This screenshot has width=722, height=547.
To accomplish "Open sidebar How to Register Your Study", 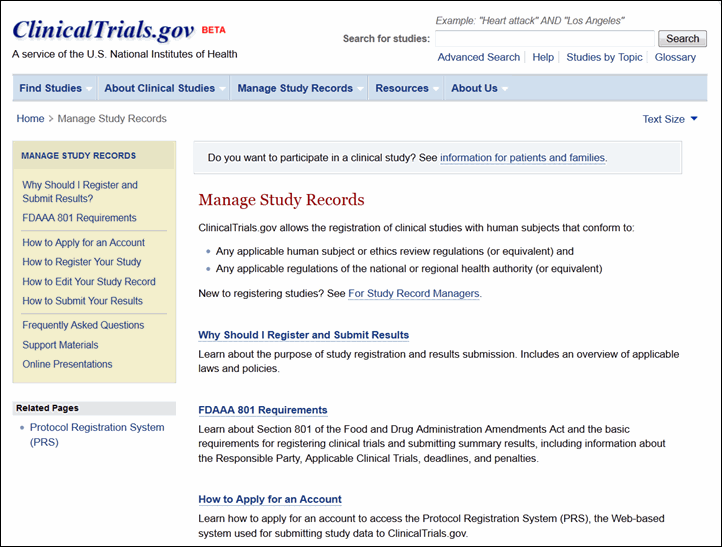I will [x=82, y=262].
